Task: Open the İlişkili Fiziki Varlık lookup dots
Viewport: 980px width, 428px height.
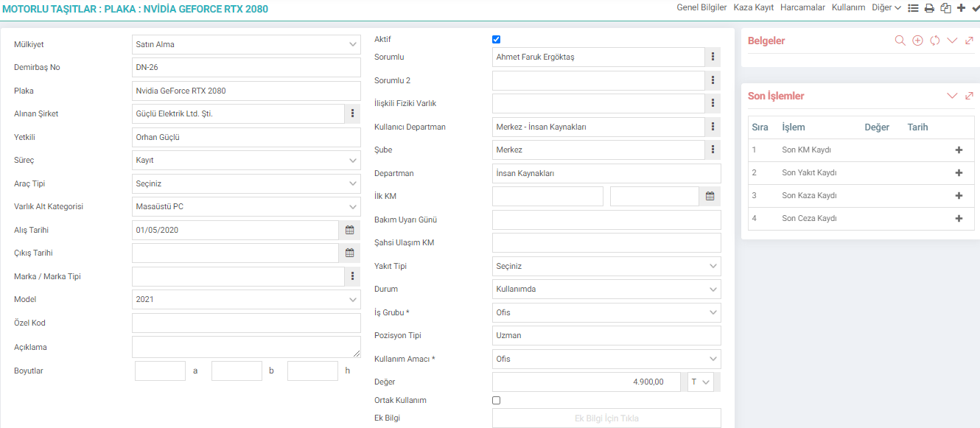Action: click(x=713, y=103)
